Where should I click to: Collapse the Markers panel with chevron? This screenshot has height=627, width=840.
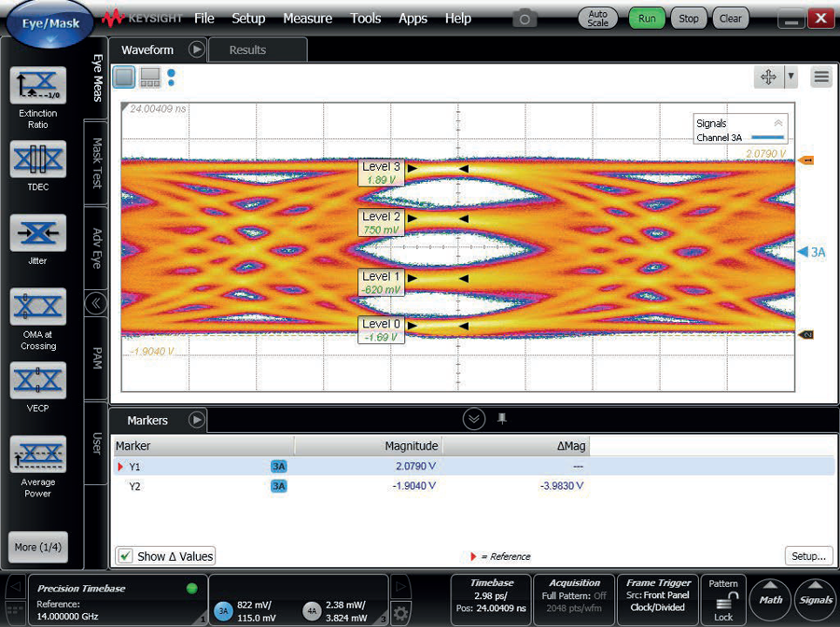coord(474,420)
